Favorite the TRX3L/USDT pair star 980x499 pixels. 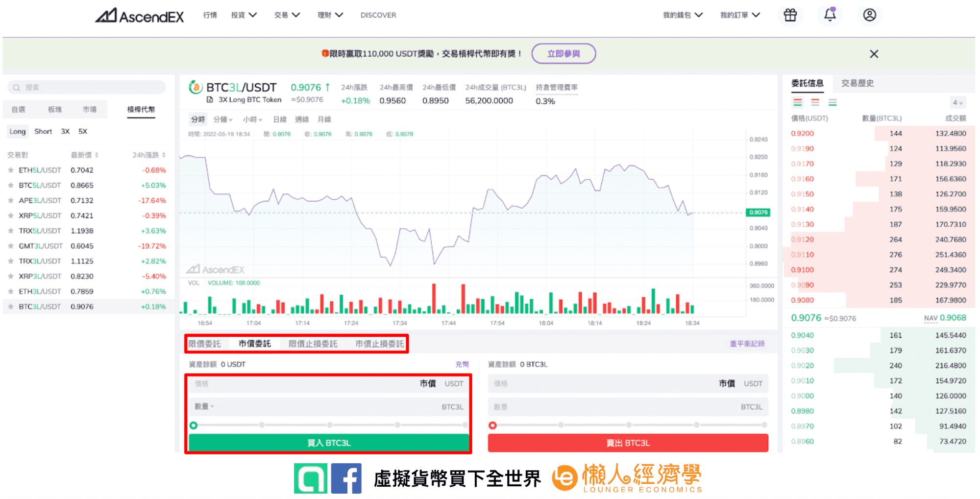[x=10, y=261]
